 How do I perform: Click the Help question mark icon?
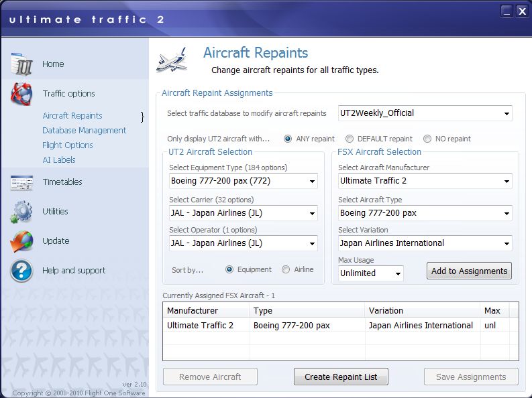pos(21,271)
